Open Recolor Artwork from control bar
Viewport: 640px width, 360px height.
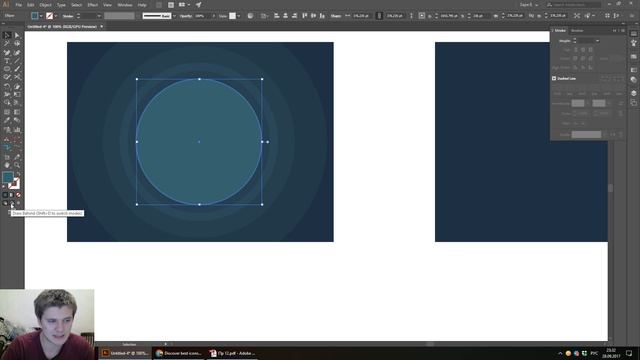pos(250,16)
